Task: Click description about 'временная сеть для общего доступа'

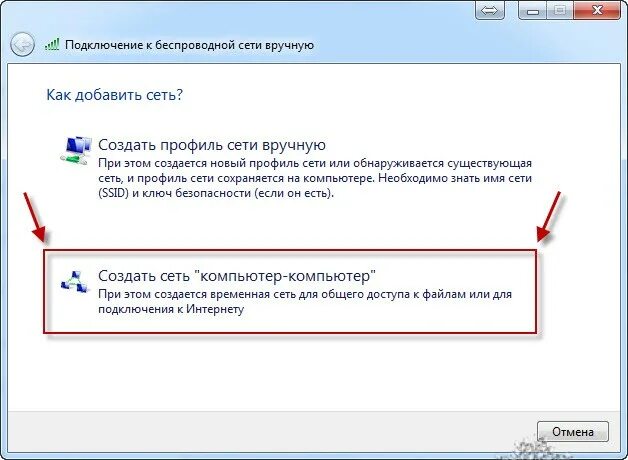Action: [x=305, y=301]
